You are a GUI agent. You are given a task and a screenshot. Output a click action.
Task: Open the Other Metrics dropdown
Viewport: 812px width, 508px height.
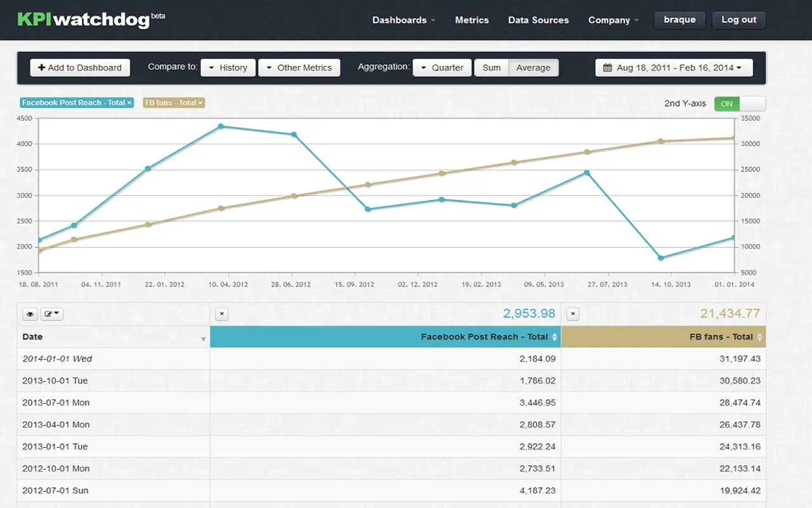(299, 67)
